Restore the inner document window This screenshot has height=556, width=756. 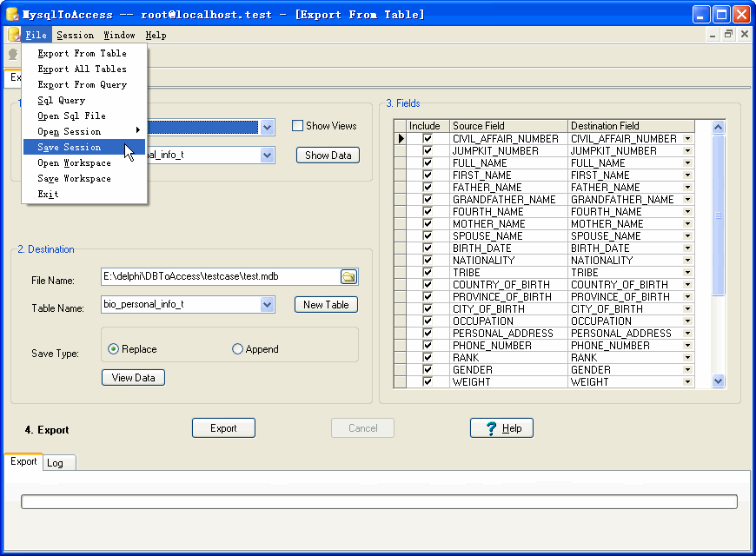pos(728,34)
